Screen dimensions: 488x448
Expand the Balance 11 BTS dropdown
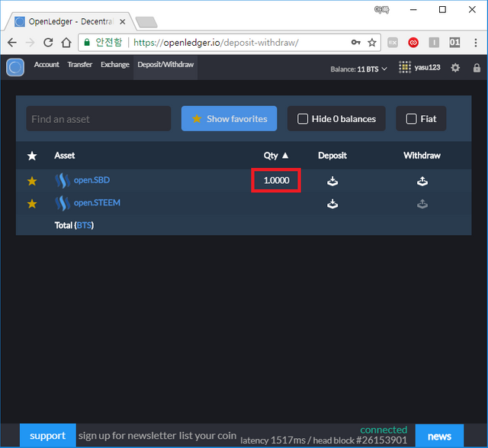(359, 69)
